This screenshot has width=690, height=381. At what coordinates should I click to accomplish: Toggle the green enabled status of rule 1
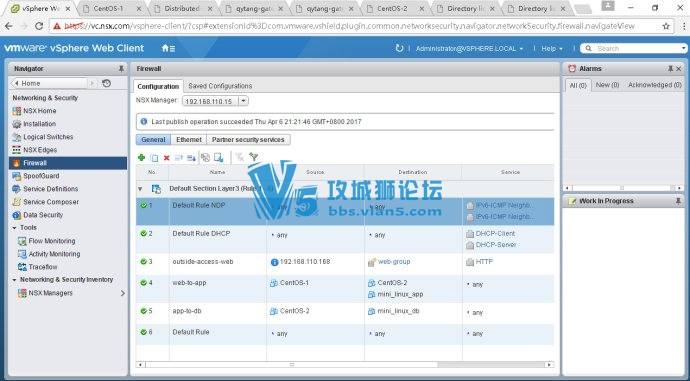(x=143, y=205)
